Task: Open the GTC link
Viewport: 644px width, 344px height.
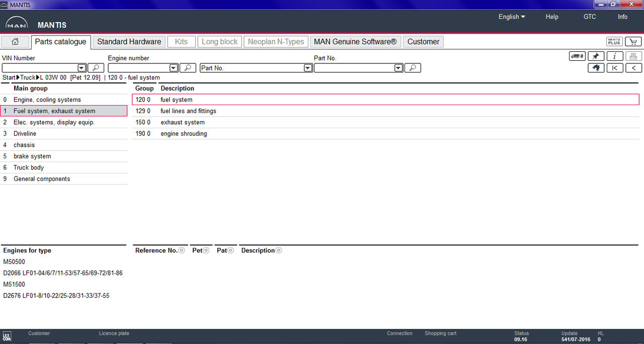Action: tap(590, 17)
